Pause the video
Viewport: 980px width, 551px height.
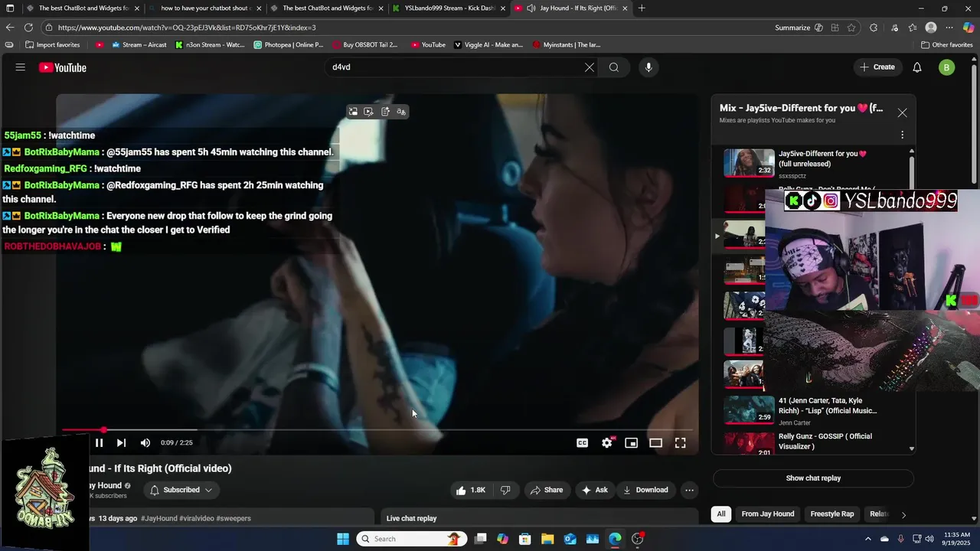(99, 443)
